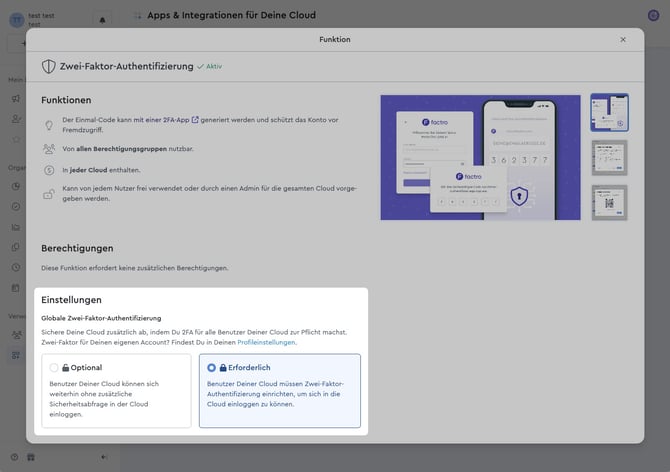The height and width of the screenshot is (472, 670).
Task: Show the second preview thumbnail
Action: click(x=609, y=158)
